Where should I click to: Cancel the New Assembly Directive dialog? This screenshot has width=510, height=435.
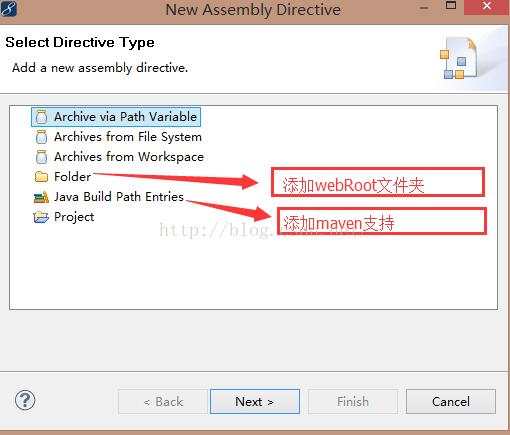pyautogui.click(x=451, y=402)
